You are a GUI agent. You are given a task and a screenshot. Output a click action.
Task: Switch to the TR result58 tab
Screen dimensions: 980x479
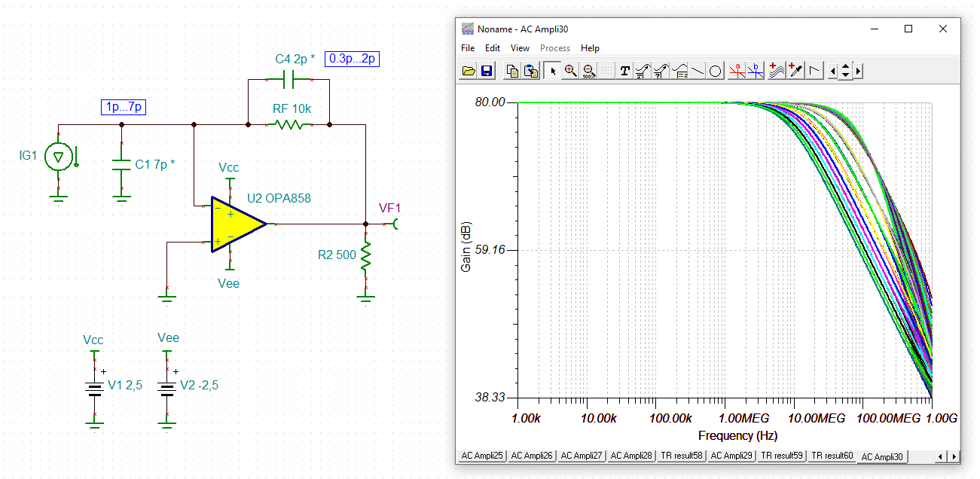682,456
